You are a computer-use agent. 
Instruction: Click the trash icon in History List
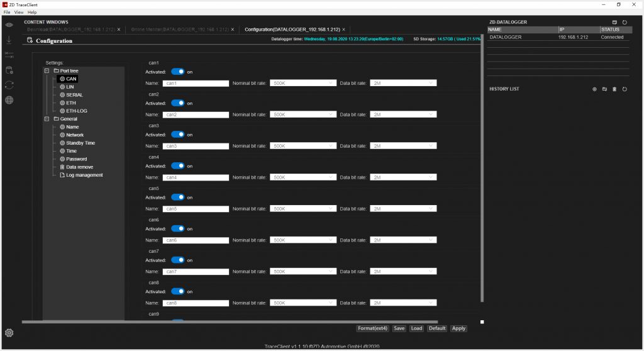coord(614,89)
